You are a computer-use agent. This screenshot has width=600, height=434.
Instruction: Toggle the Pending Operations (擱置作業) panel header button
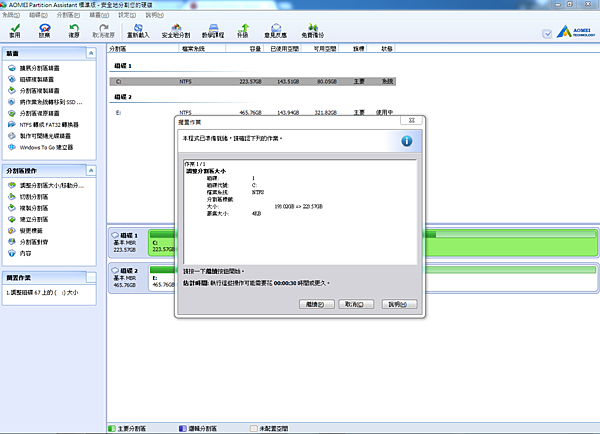[91, 277]
